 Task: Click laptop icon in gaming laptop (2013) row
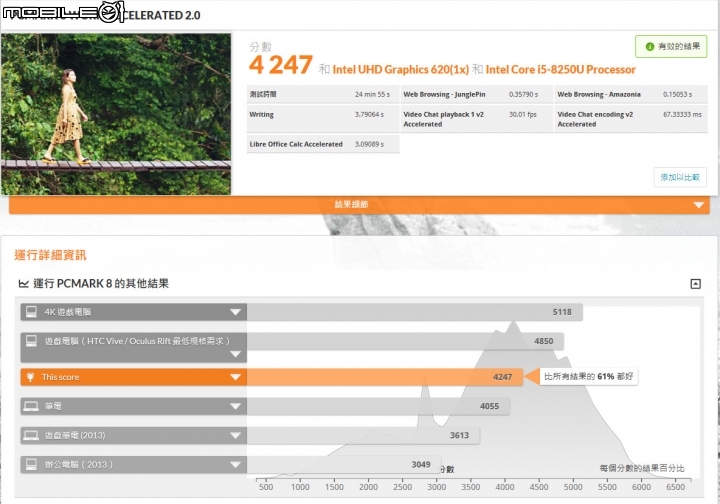pos(31,435)
